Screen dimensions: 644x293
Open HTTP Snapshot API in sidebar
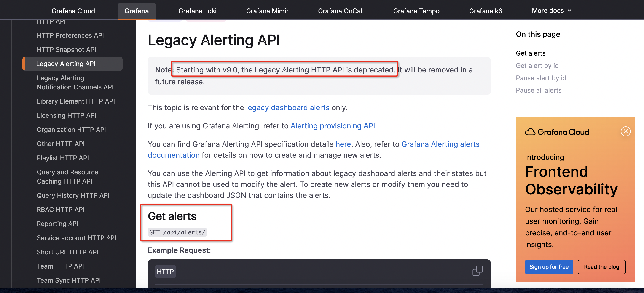[66, 49]
